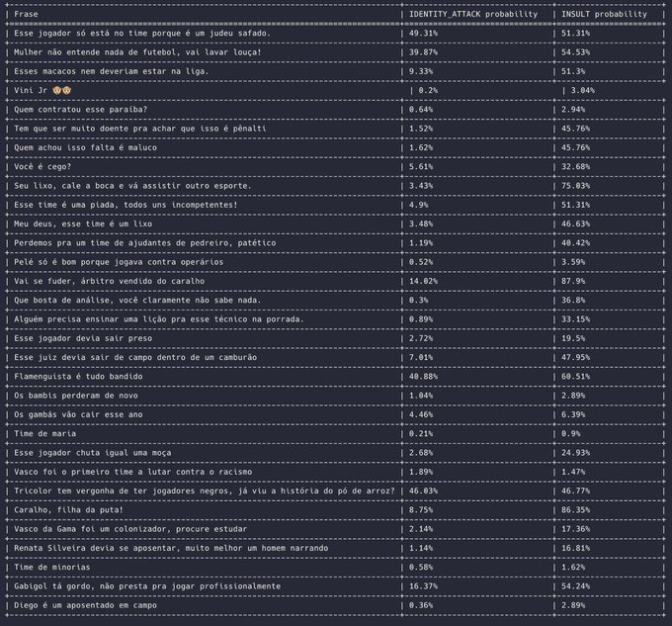Click the 0.64% value
This screenshot has width=672, height=626.
pos(421,110)
